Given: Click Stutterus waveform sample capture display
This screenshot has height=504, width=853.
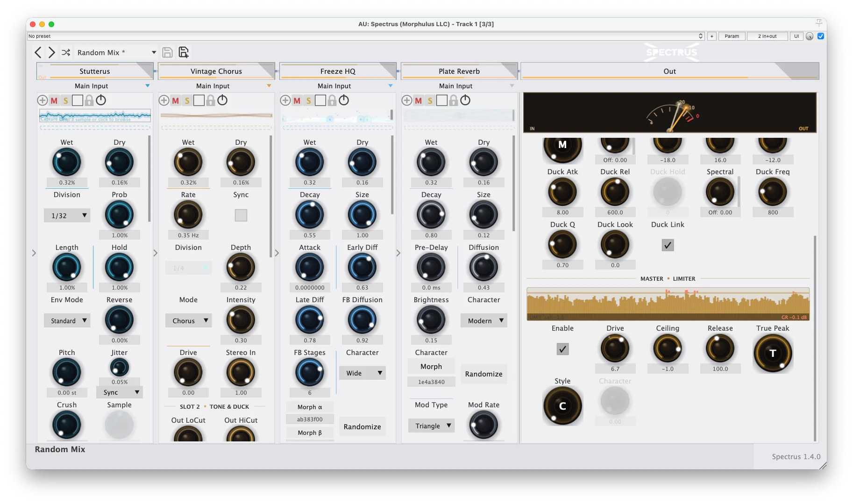Looking at the screenshot, I should pos(95,116).
